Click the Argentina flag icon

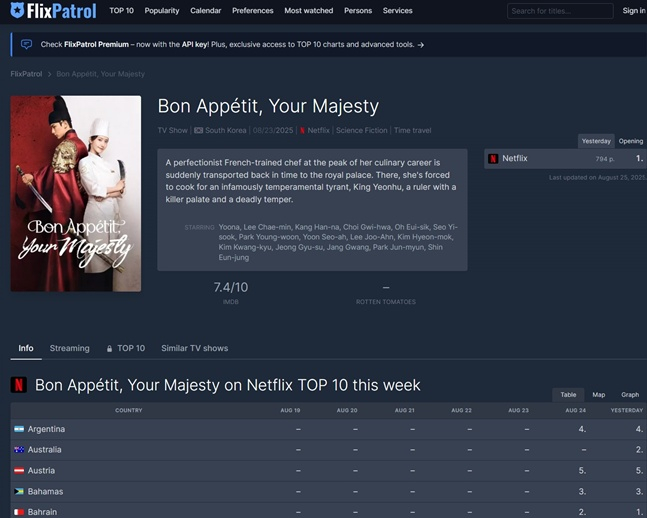[x=19, y=429]
